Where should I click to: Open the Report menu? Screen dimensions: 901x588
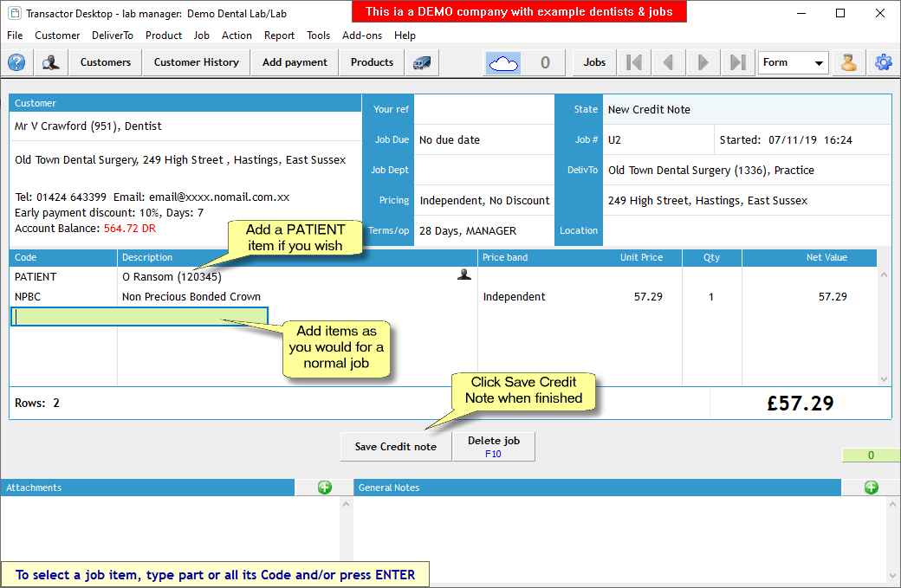pyautogui.click(x=279, y=36)
